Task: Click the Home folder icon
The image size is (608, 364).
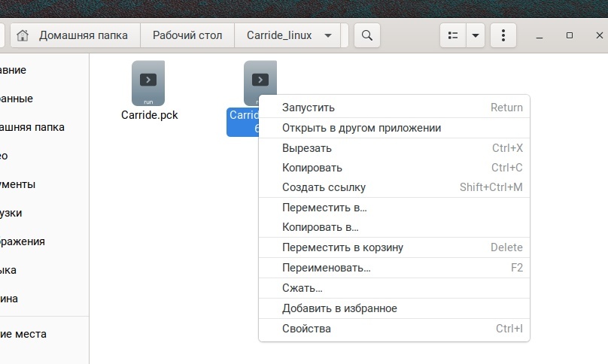Action: (23, 35)
